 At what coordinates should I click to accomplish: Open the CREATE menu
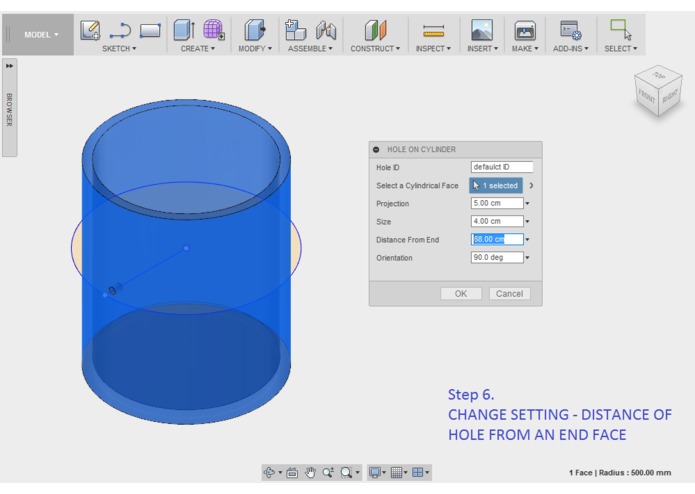click(x=198, y=48)
